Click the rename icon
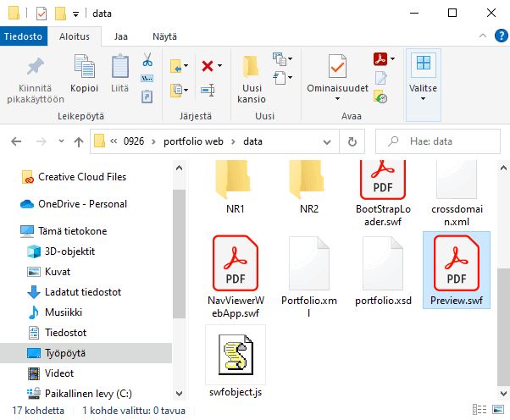 (208, 90)
